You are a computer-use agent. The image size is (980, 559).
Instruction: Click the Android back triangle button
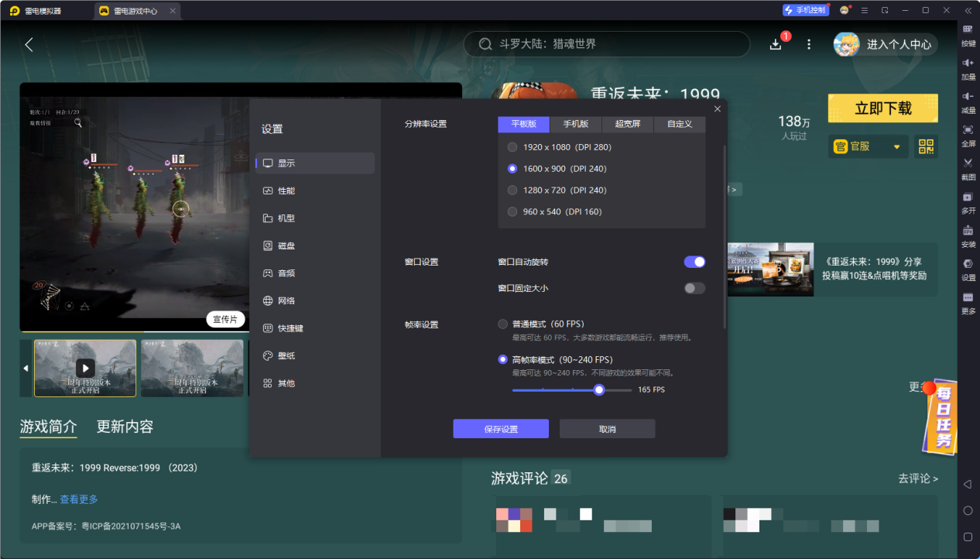click(x=968, y=484)
